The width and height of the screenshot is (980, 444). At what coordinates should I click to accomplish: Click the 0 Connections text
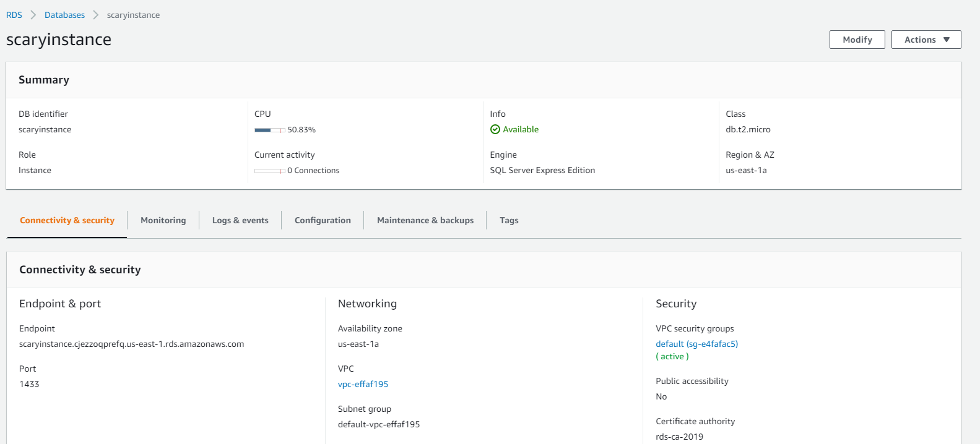coord(313,171)
